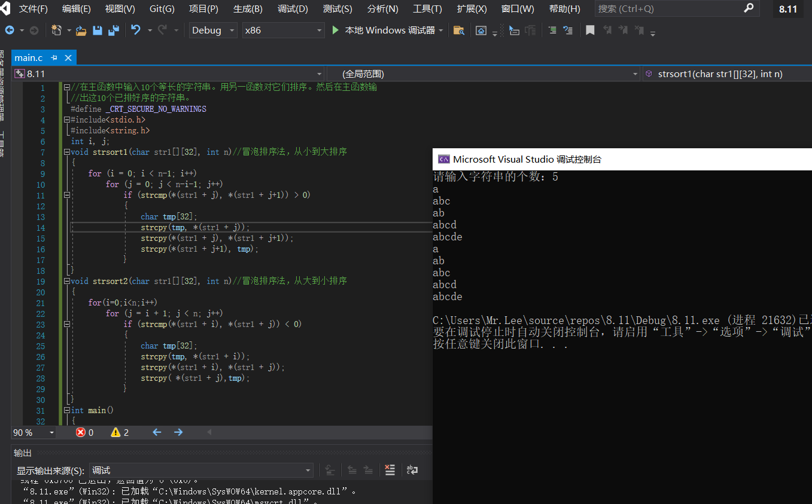Clear all output with the clear icon
This screenshot has height=504, width=812.
[390, 471]
